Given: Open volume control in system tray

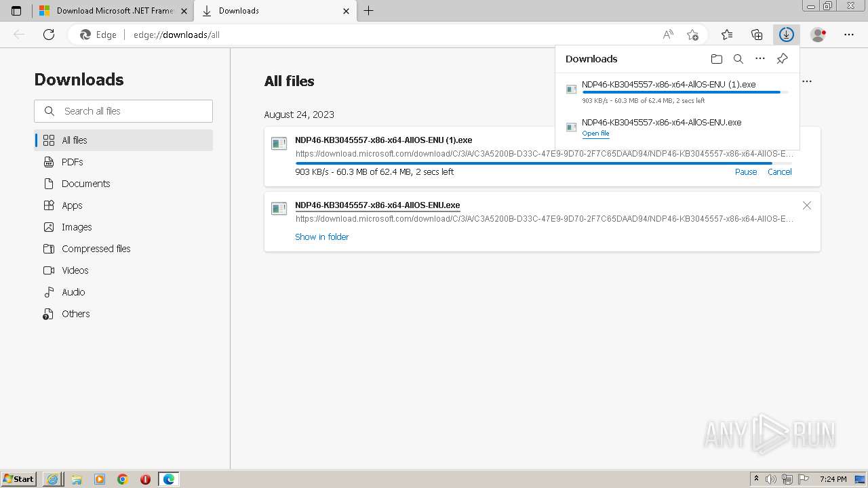Looking at the screenshot, I should pyautogui.click(x=772, y=479).
